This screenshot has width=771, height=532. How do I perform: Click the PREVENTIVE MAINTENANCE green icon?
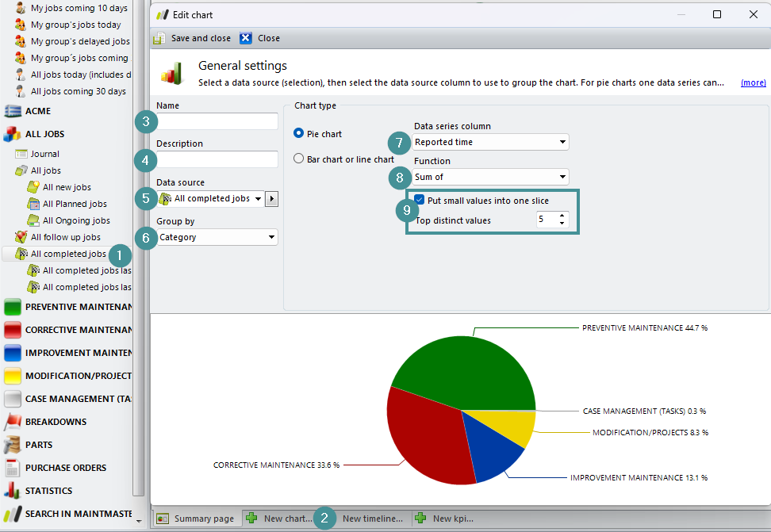pos(12,307)
